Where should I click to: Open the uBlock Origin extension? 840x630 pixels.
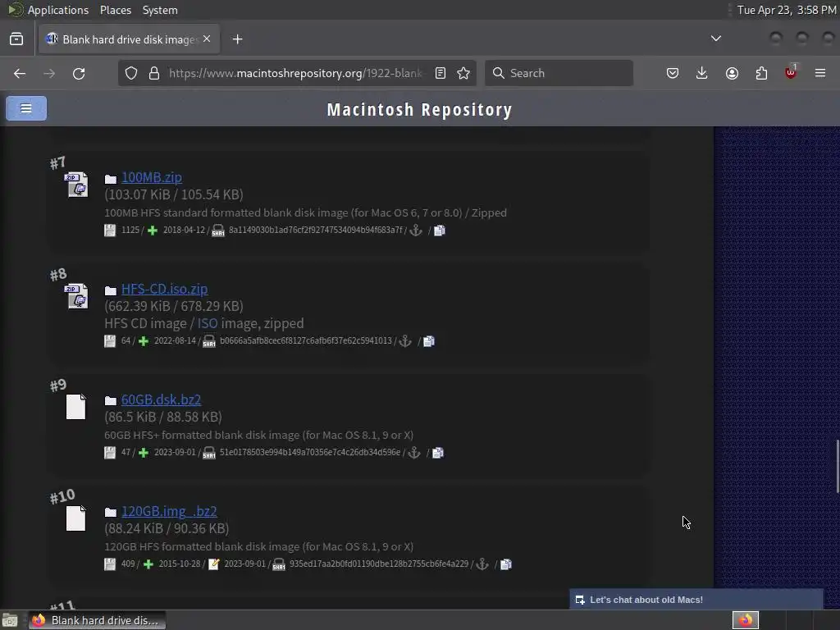(x=791, y=72)
